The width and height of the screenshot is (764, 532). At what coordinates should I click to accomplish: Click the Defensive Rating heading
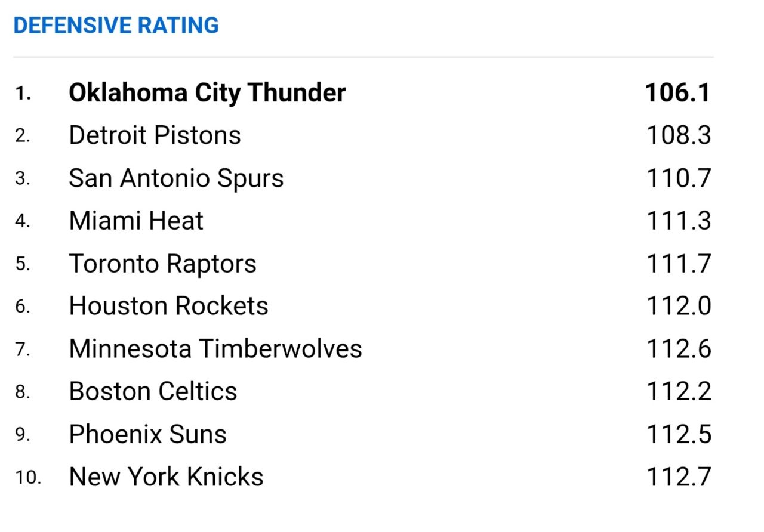click(x=116, y=26)
